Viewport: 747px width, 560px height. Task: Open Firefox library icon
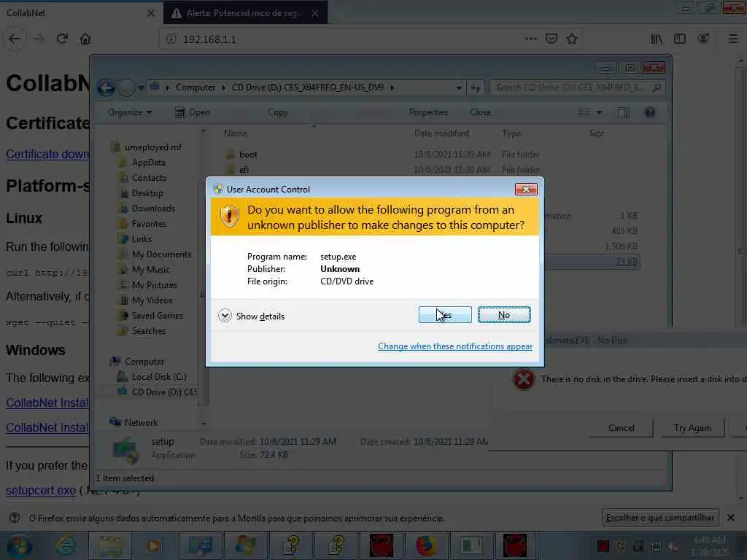point(657,39)
